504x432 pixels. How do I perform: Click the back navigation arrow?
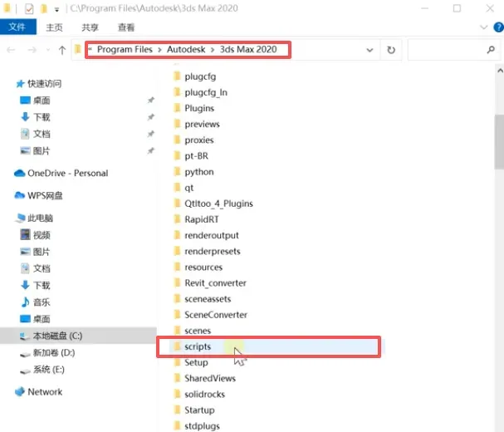(11, 50)
